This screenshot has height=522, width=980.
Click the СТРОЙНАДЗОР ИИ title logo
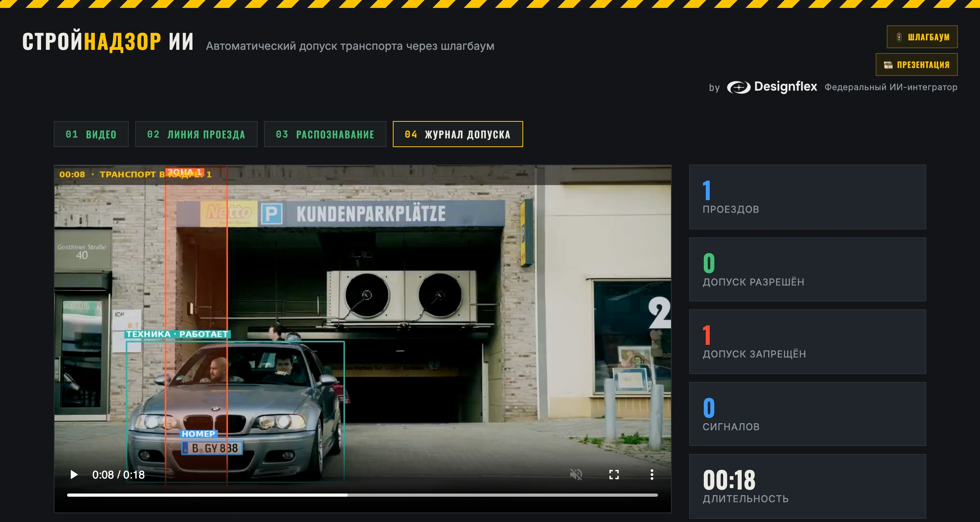pyautogui.click(x=108, y=42)
